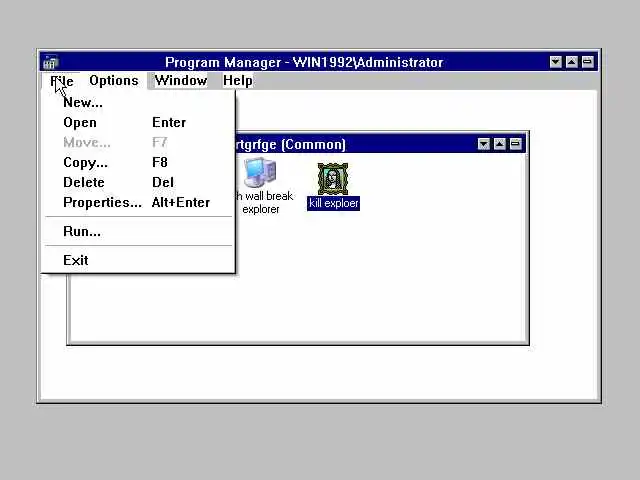Choose Open from the File menu
640x480 pixels.
pyautogui.click(x=138, y=122)
